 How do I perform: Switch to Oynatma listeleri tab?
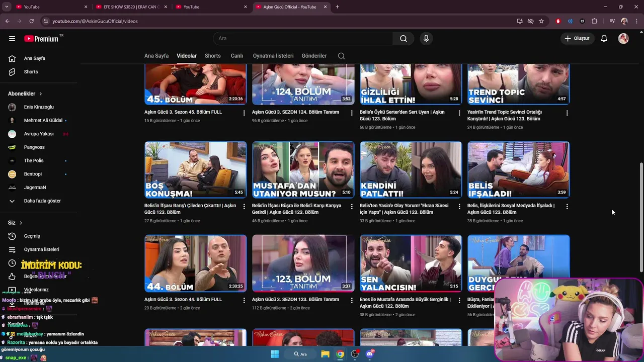click(273, 56)
